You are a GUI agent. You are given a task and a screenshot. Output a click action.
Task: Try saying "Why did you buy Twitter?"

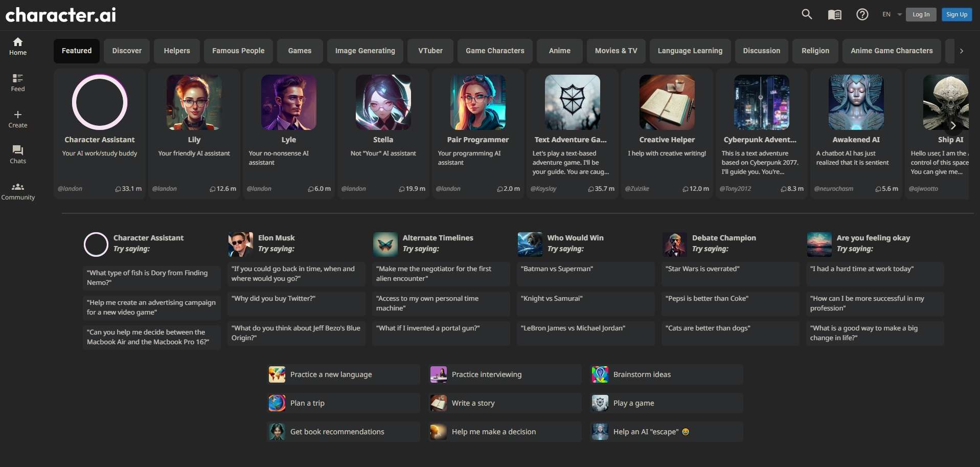coord(297,303)
